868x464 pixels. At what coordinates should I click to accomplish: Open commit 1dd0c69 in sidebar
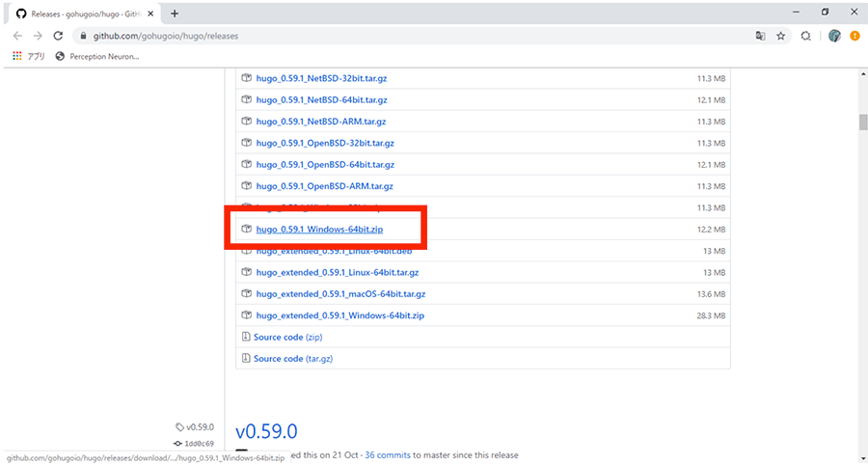click(194, 444)
